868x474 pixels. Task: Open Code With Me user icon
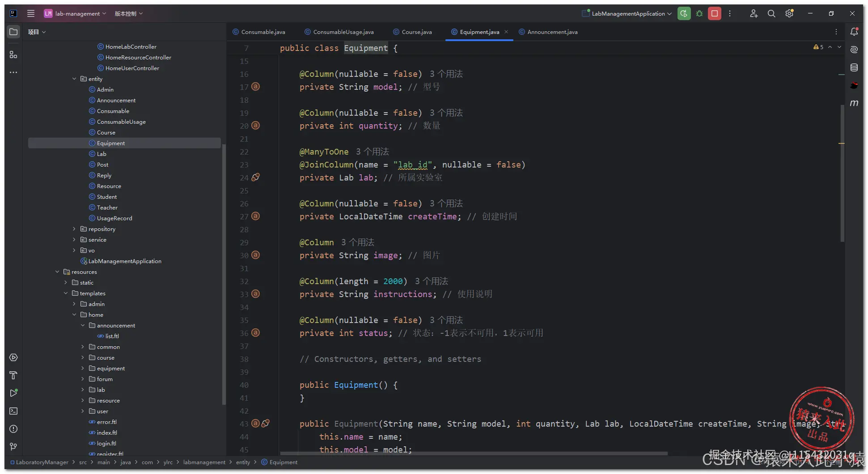(754, 13)
